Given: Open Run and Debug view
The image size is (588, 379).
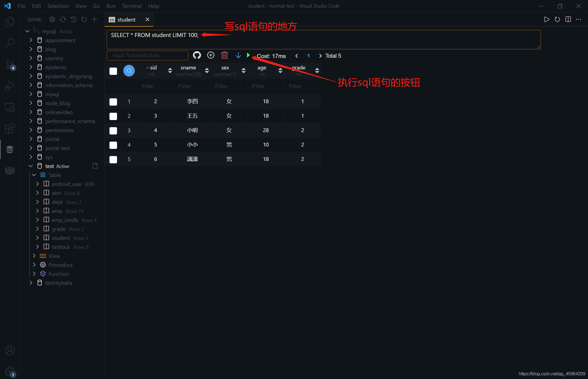Looking at the screenshot, I should coord(10,86).
